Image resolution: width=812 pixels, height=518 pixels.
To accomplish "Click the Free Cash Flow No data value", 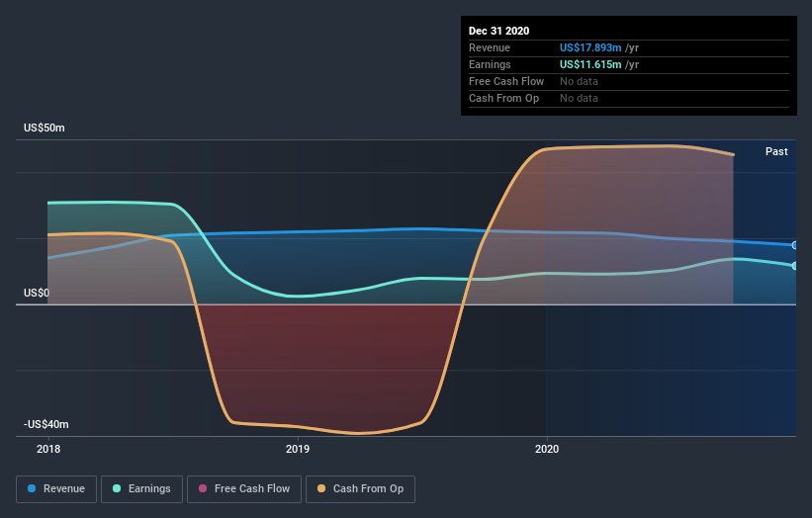I will pyautogui.click(x=579, y=81).
